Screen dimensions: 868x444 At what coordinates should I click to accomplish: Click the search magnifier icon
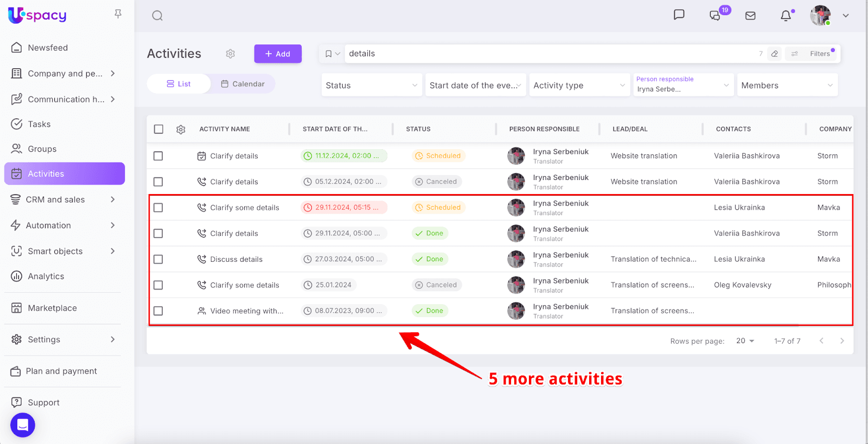[157, 16]
